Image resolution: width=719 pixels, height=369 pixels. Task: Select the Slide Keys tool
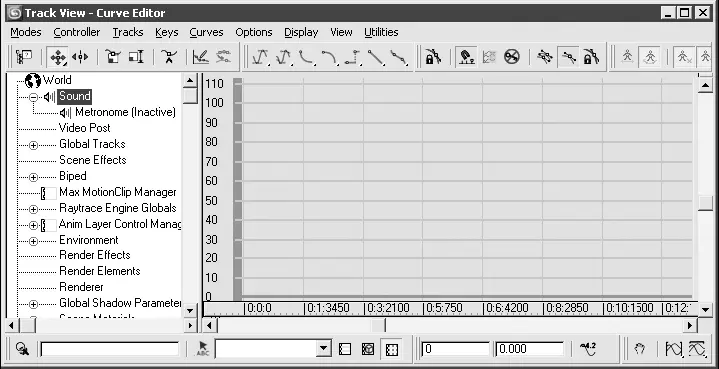(80, 57)
